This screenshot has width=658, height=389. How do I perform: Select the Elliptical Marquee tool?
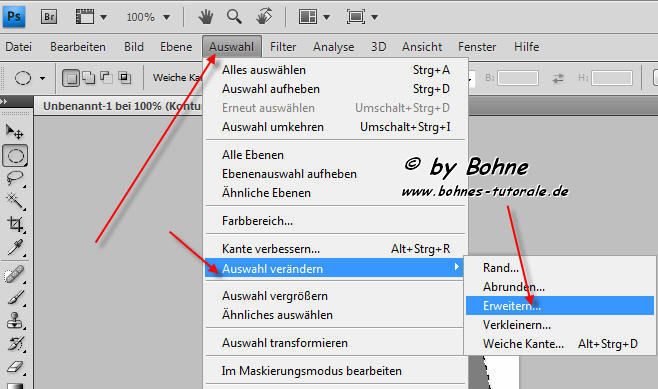(16, 156)
